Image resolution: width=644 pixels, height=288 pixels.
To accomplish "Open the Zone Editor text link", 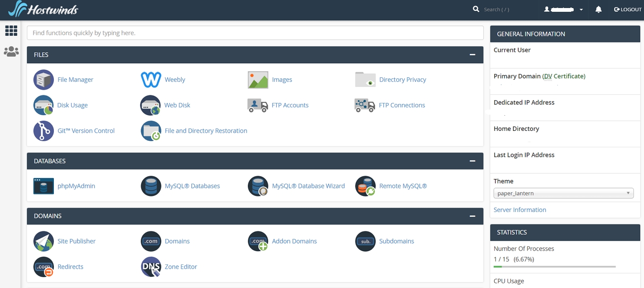I will pos(181,267).
